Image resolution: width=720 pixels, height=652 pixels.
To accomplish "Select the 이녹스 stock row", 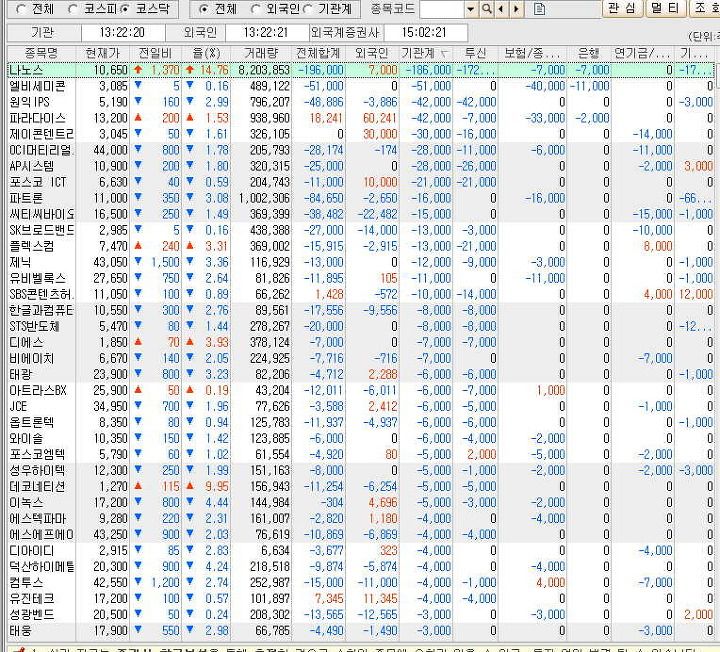I will (361, 502).
